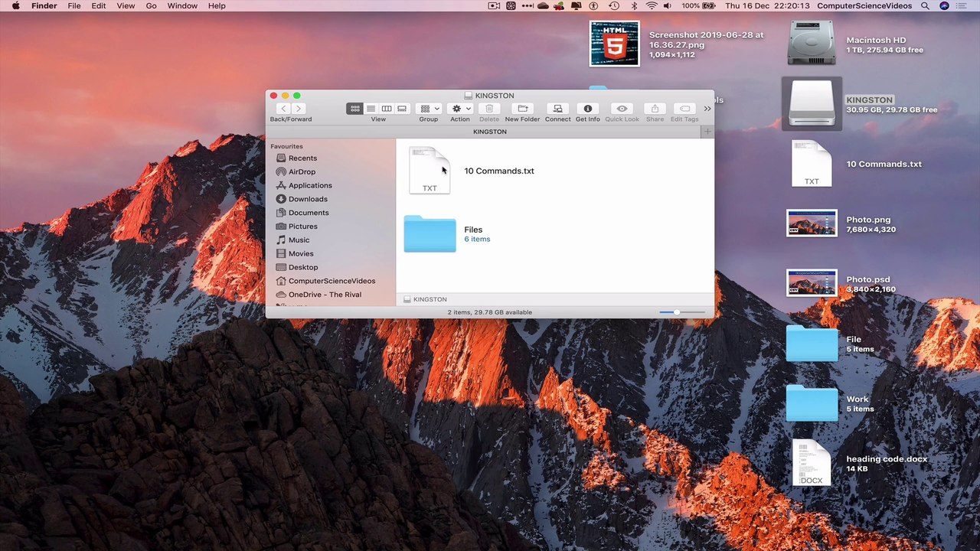Click the Share toolbar icon
Viewport: 980px width, 551px height.
click(x=655, y=109)
